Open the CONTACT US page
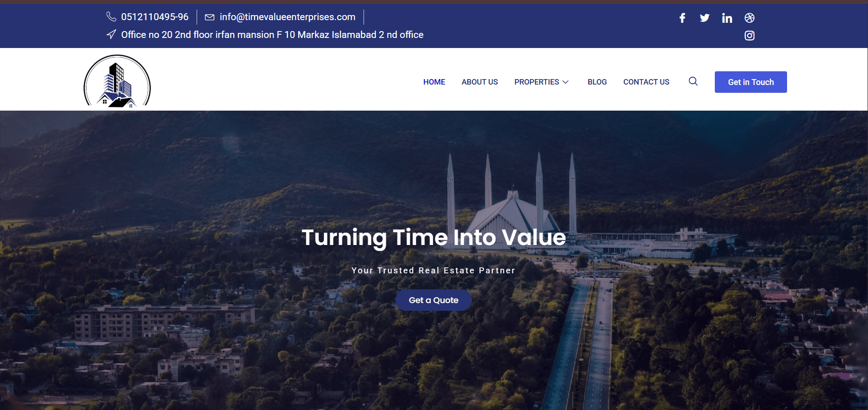868x410 pixels. [646, 82]
